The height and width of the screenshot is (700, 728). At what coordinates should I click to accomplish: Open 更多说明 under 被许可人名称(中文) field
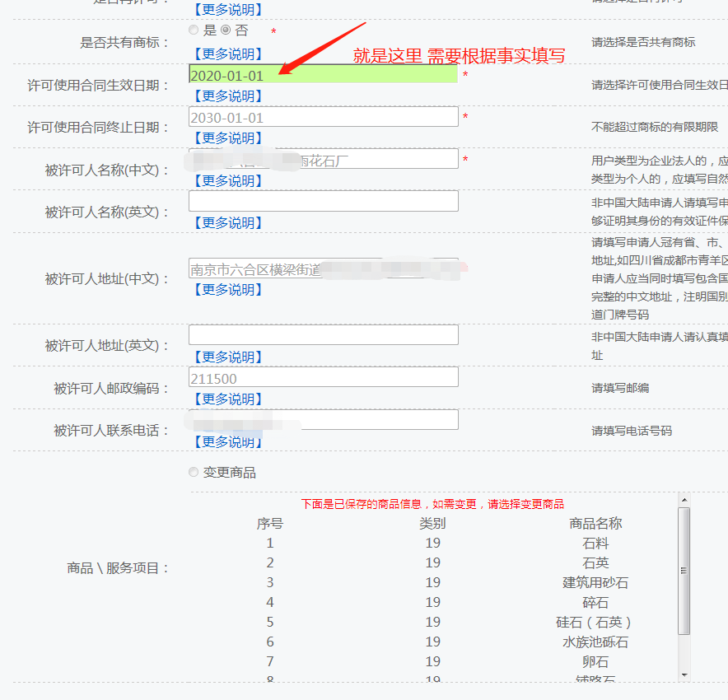tap(228, 180)
